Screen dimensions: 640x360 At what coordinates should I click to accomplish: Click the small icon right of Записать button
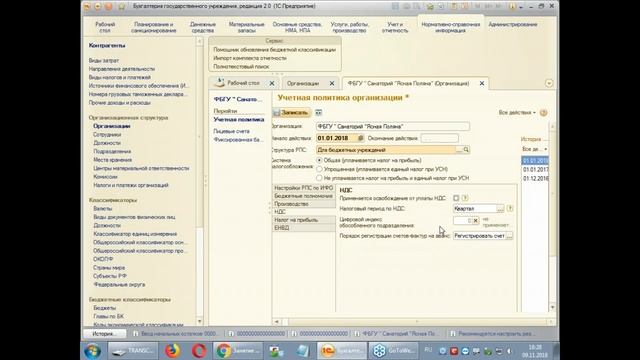318,113
